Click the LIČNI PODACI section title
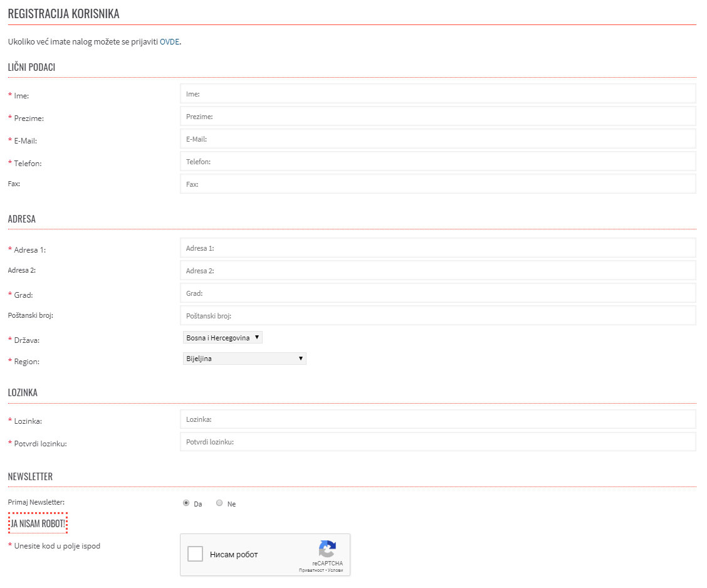707x588 pixels. (x=31, y=67)
